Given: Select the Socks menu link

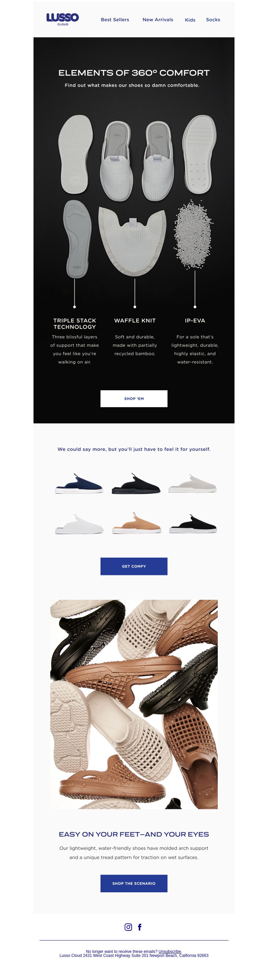Looking at the screenshot, I should (213, 19).
